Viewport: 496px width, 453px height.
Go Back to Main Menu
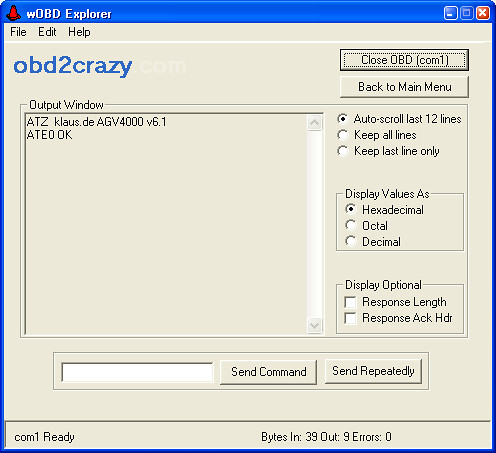(x=404, y=87)
